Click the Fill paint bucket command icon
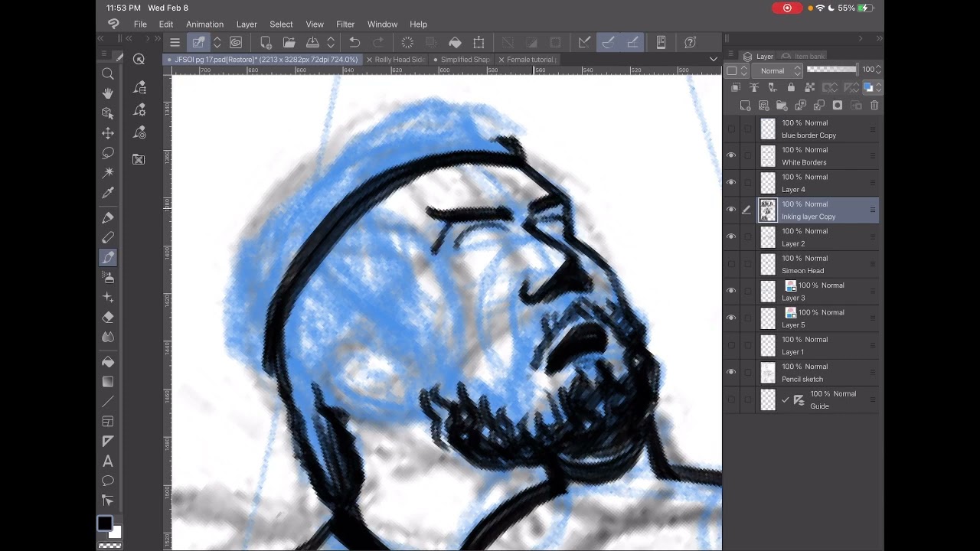The height and width of the screenshot is (551, 980). pyautogui.click(x=455, y=43)
